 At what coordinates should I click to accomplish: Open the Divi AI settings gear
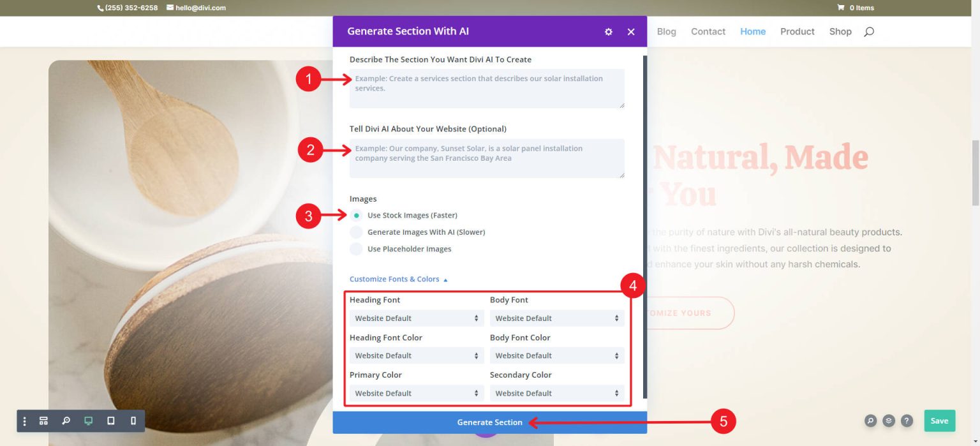coord(608,31)
